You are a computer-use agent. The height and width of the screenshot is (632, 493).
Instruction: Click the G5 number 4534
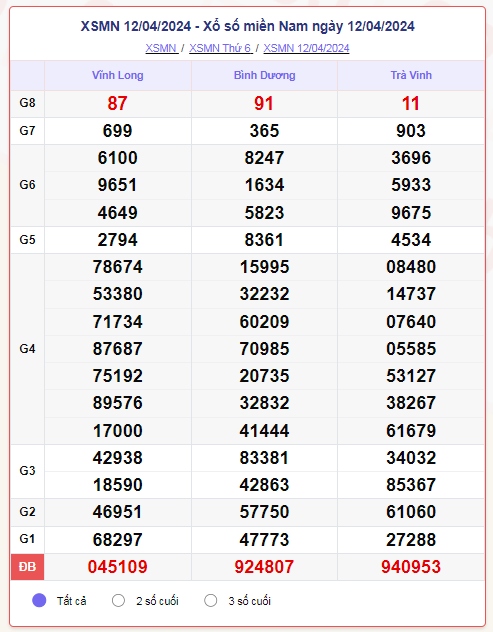[x=411, y=240]
